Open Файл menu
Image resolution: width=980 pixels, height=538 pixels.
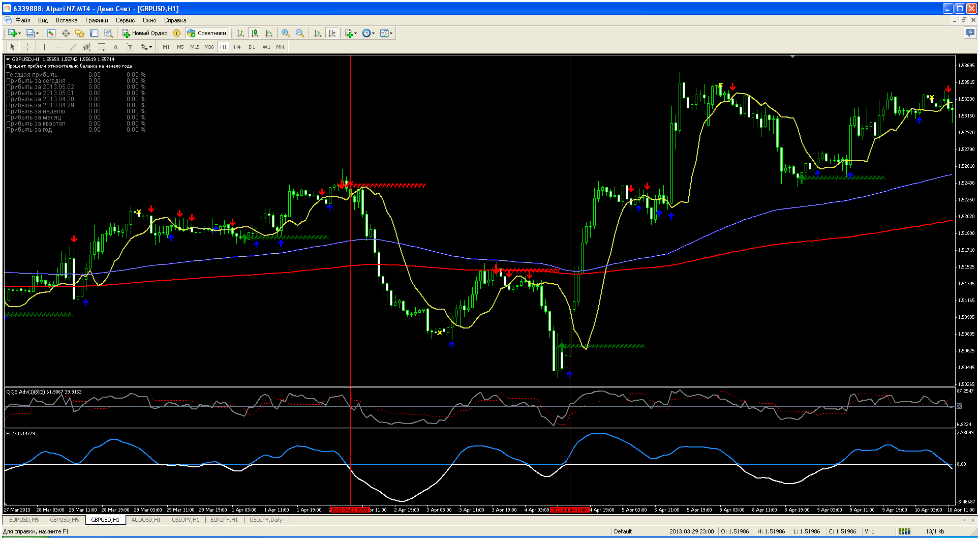[23, 20]
